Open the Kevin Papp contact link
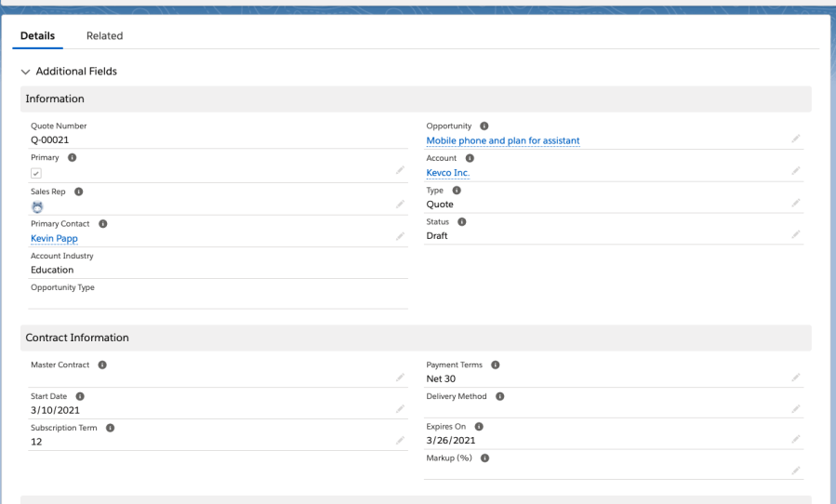Screen dimensions: 836x504 pos(54,239)
